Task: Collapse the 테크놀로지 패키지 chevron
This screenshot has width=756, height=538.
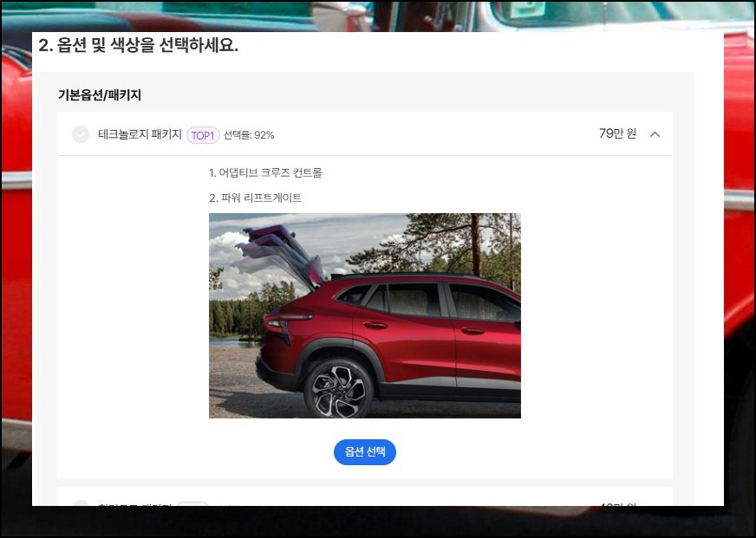Action: click(655, 134)
